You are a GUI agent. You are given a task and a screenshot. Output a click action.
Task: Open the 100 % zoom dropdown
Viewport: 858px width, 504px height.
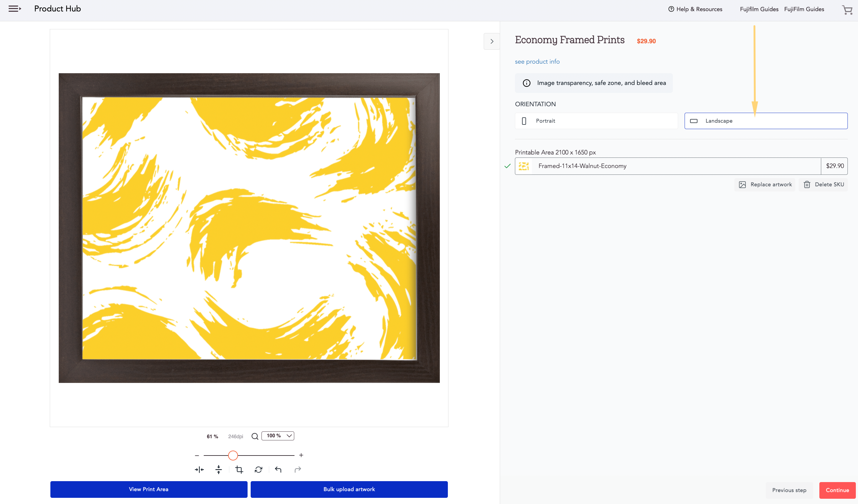(x=278, y=436)
